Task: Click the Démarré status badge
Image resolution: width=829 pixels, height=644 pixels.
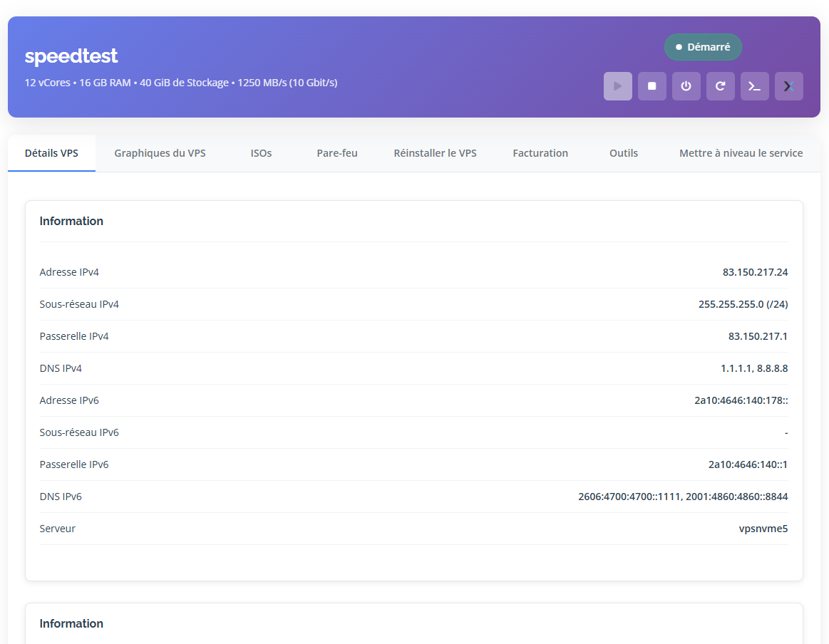Action: pos(703,47)
